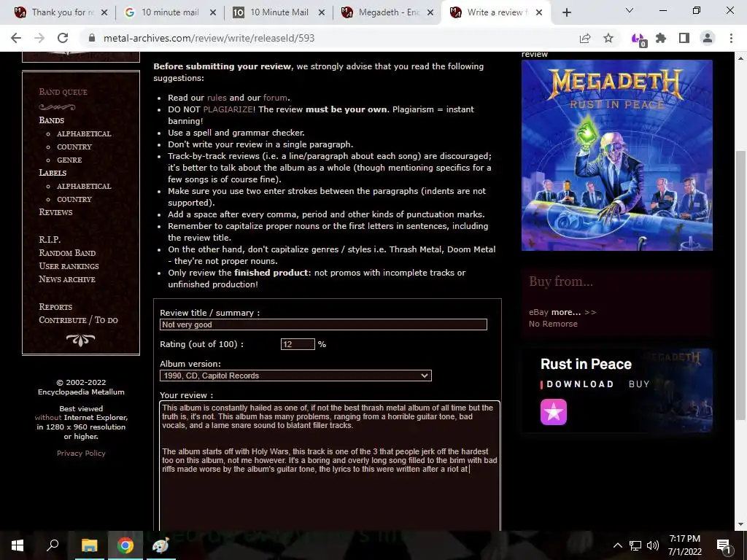The height and width of the screenshot is (560, 747).
Task: Close the 'Megadeth - Enc' tab
Action: (430, 12)
